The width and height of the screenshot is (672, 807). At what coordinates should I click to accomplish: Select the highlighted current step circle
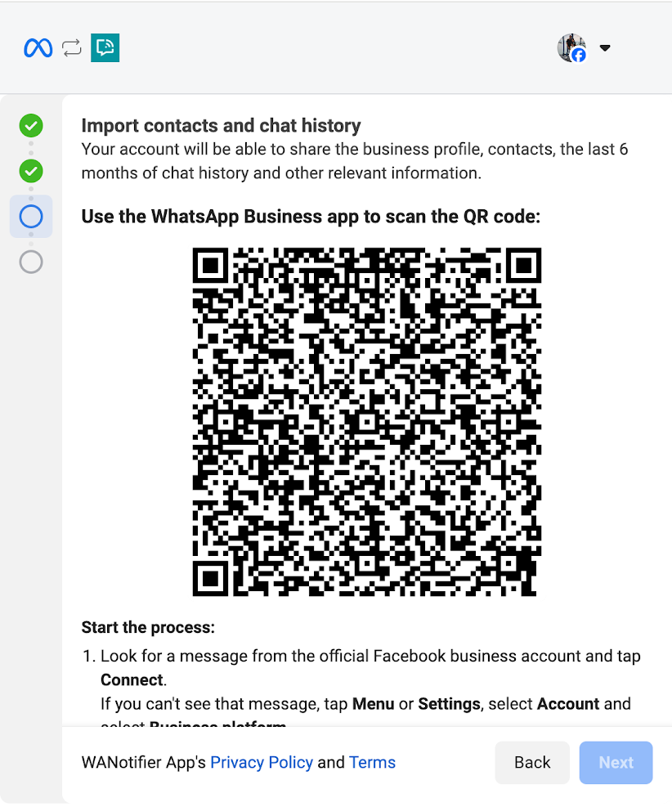31,216
